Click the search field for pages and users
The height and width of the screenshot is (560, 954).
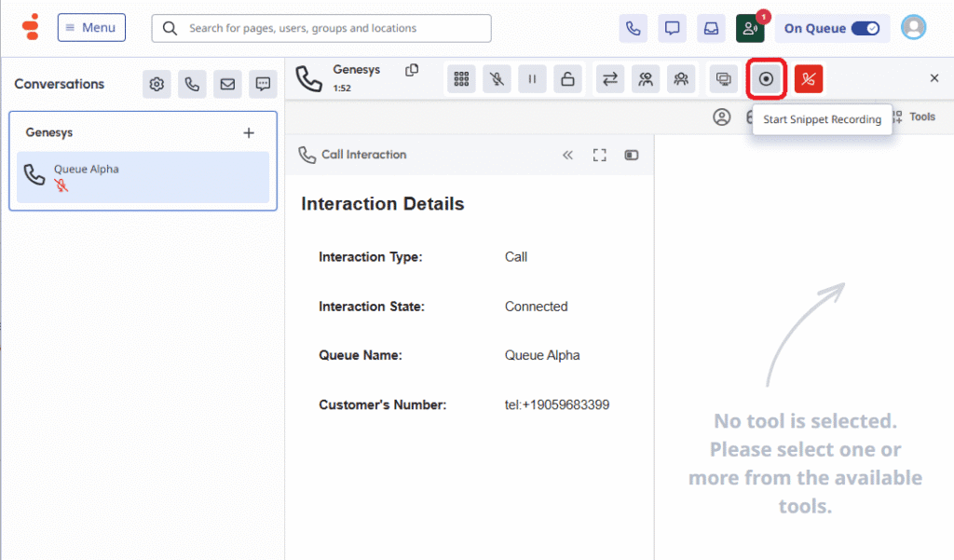(321, 28)
